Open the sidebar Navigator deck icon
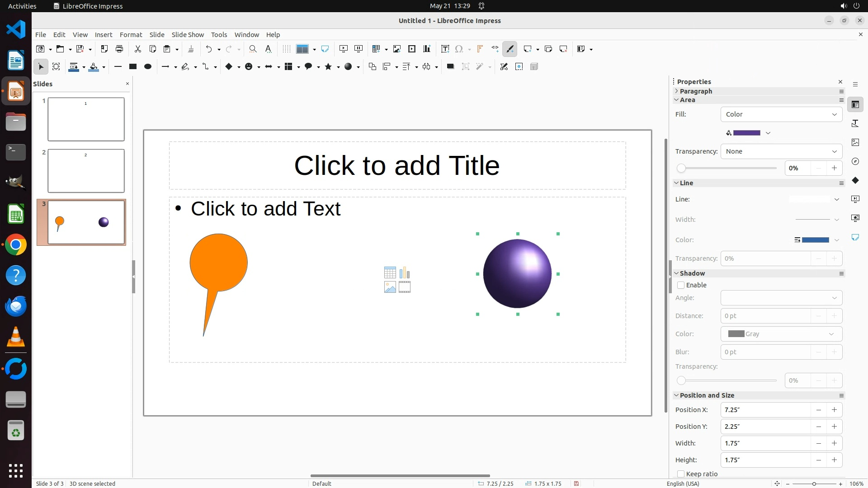Screen dimensions: 868x488 (x=855, y=161)
